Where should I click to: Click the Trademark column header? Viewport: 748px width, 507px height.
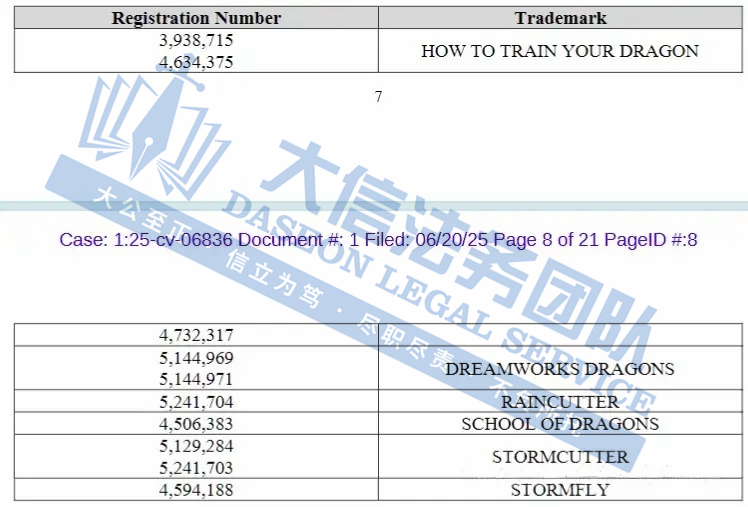(x=560, y=18)
